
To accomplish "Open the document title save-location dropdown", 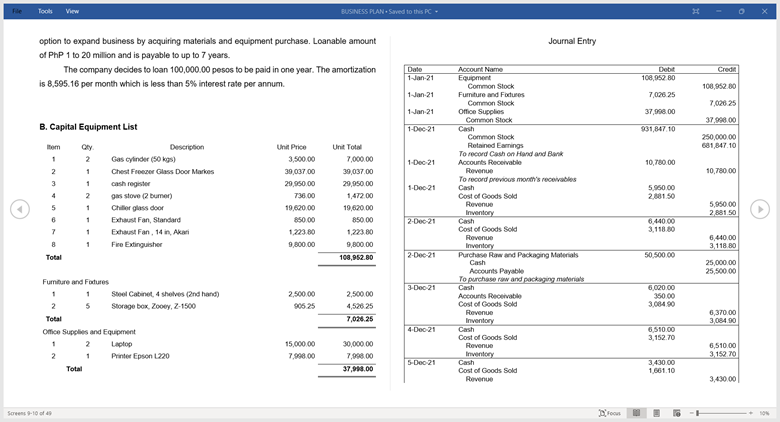I will pyautogui.click(x=436, y=11).
